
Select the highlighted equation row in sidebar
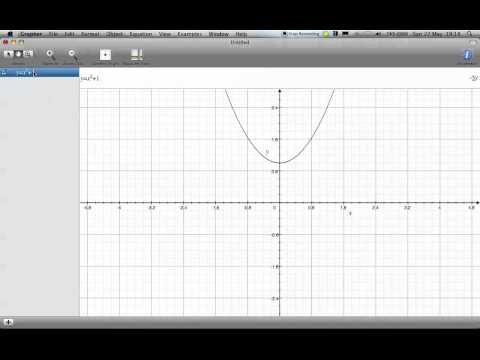[40, 72]
